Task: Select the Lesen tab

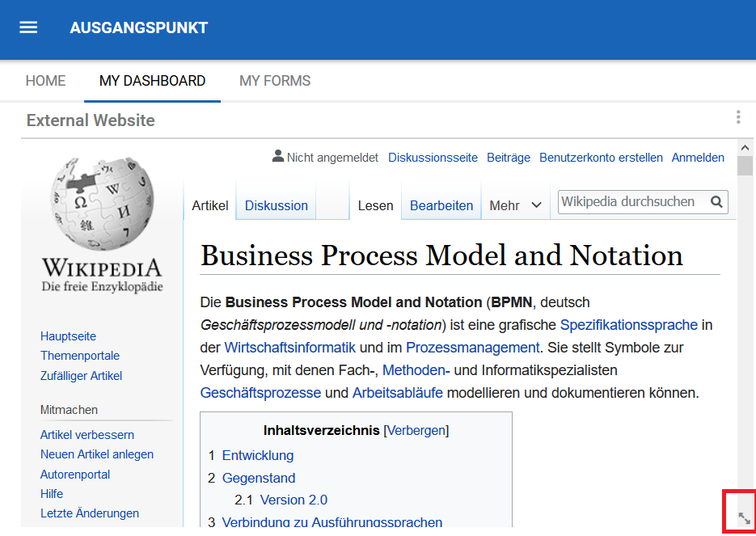Action: pyautogui.click(x=376, y=205)
